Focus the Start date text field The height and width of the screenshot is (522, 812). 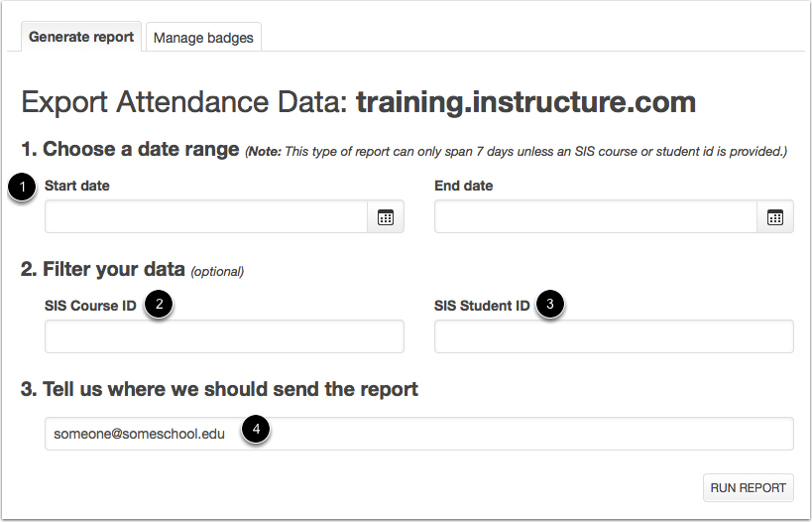[206, 216]
